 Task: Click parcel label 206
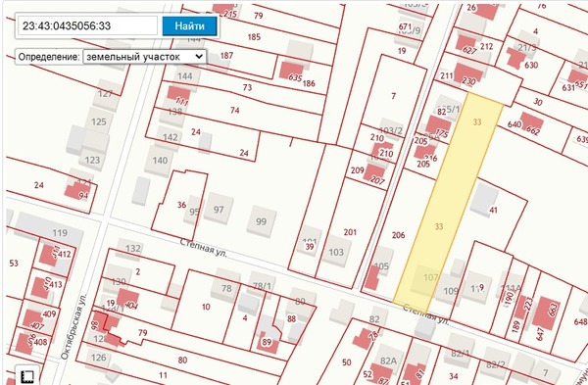coord(398,235)
